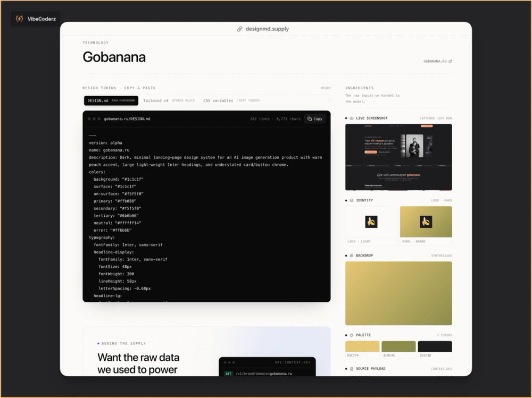The image size is (532, 398).
Task: Click the designmd.supply address text
Action: 267,29
